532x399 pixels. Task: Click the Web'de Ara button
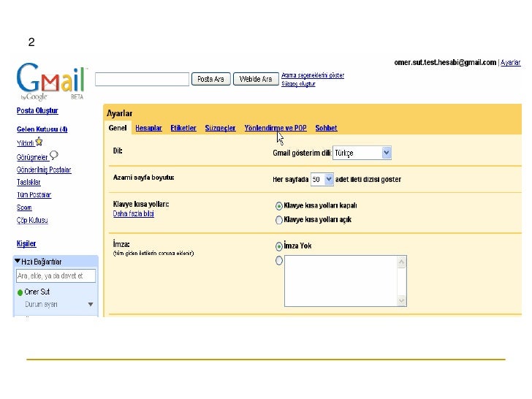pos(256,79)
